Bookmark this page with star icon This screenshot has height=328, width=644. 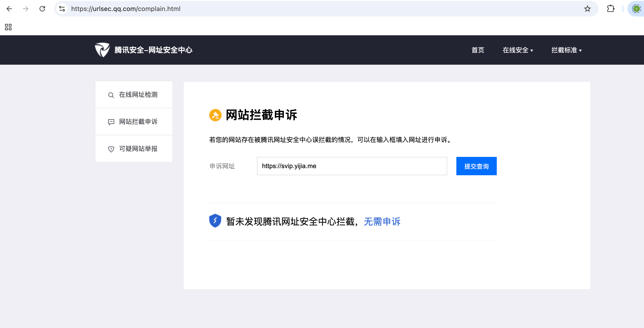587,9
